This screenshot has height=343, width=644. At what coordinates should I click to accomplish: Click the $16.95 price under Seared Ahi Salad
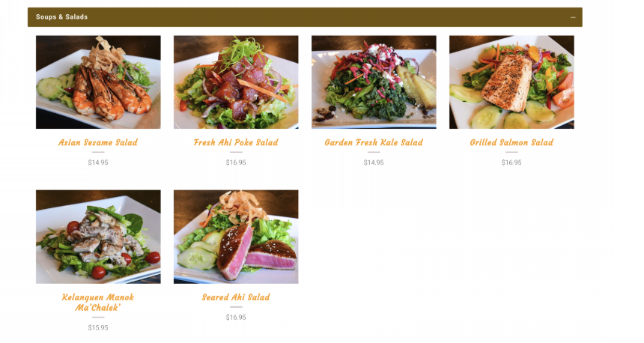(x=236, y=318)
